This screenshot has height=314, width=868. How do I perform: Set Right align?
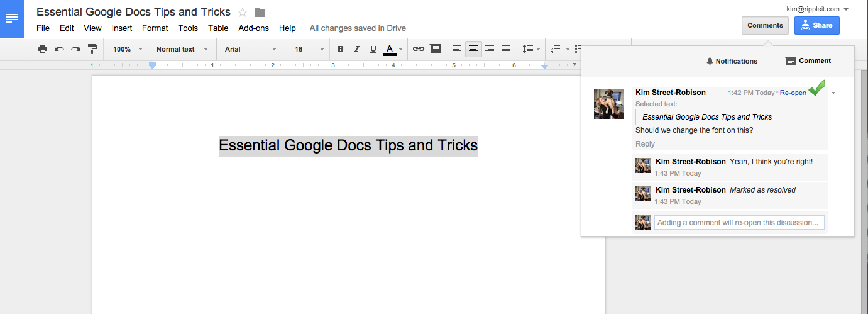point(490,49)
